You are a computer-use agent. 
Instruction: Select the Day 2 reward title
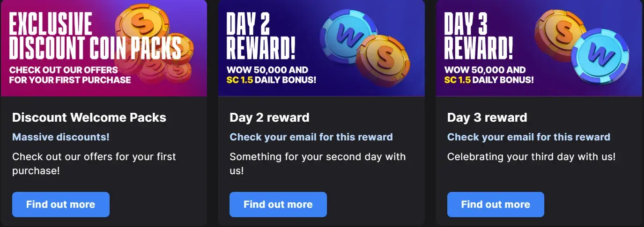(x=269, y=117)
